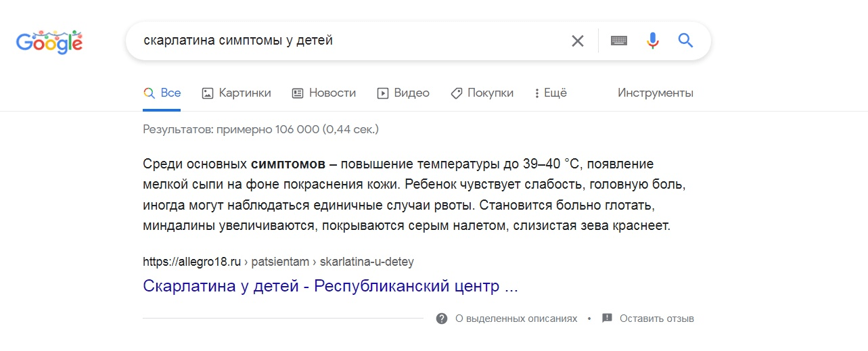Screen dimensions: 868x351
Task: Click the Google logo
Action: coord(49,42)
